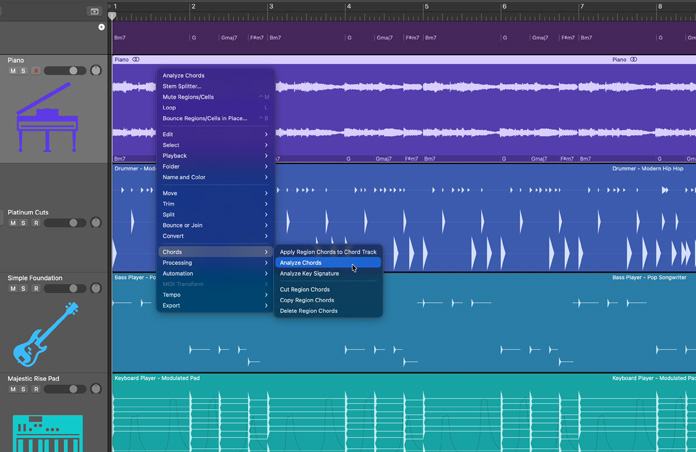This screenshot has height=452, width=696.
Task: Click bar 5 on the timeline ruler
Action: click(428, 8)
